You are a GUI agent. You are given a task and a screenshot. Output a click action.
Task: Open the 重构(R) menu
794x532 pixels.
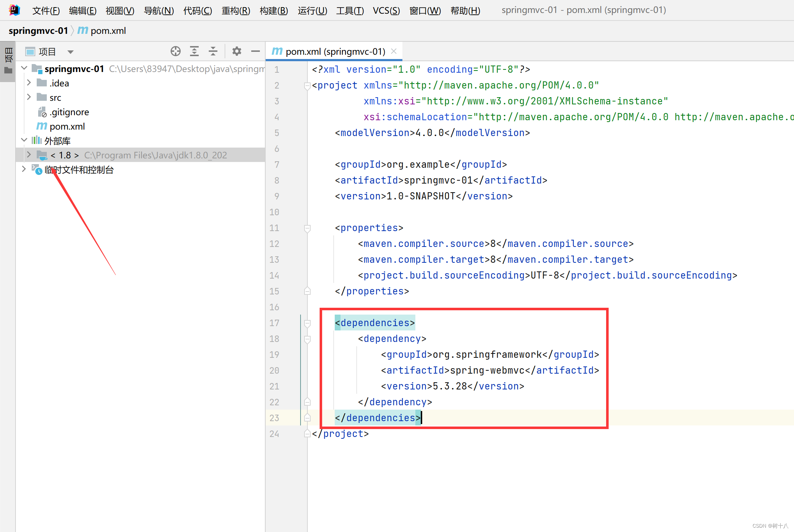tap(236, 10)
